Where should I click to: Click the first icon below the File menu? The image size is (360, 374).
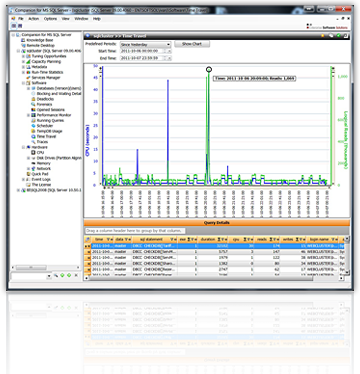tap(14, 26)
